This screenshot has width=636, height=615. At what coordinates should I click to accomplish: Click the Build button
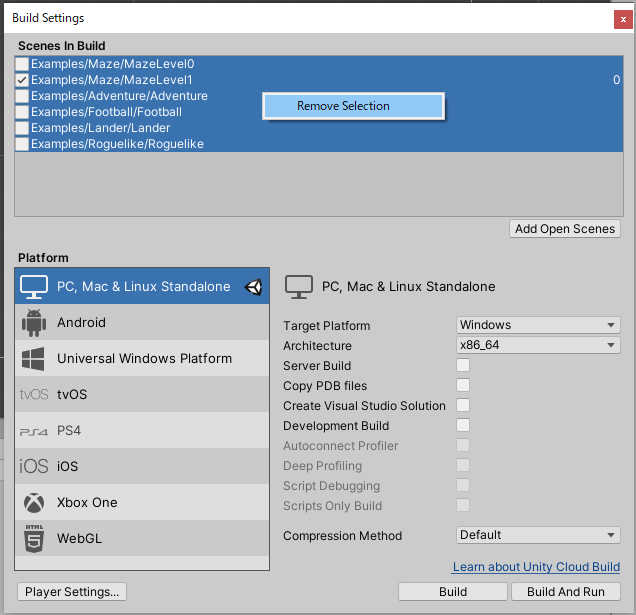click(453, 591)
